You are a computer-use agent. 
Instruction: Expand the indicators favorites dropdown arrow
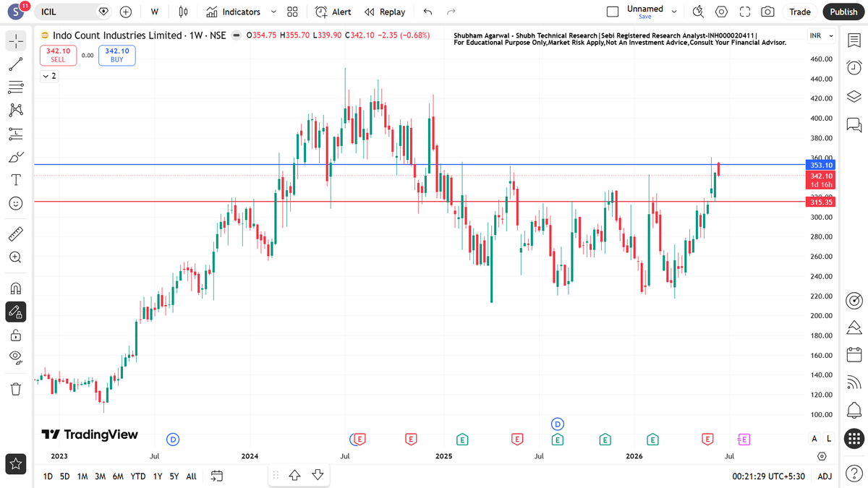click(273, 12)
